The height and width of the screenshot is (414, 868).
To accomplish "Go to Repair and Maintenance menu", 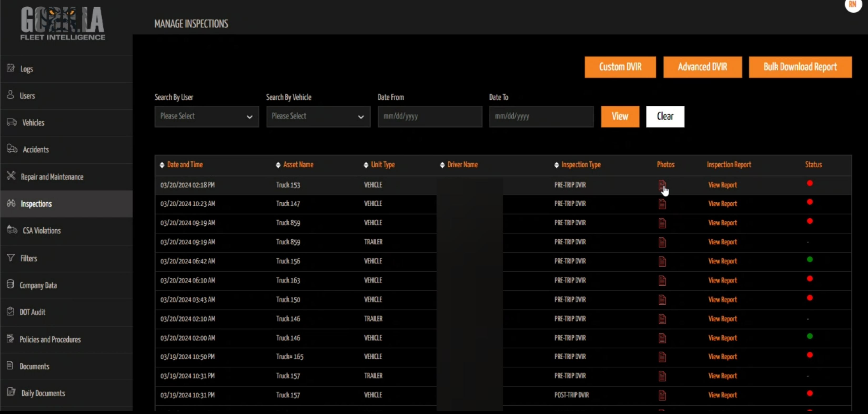I will [x=52, y=177].
